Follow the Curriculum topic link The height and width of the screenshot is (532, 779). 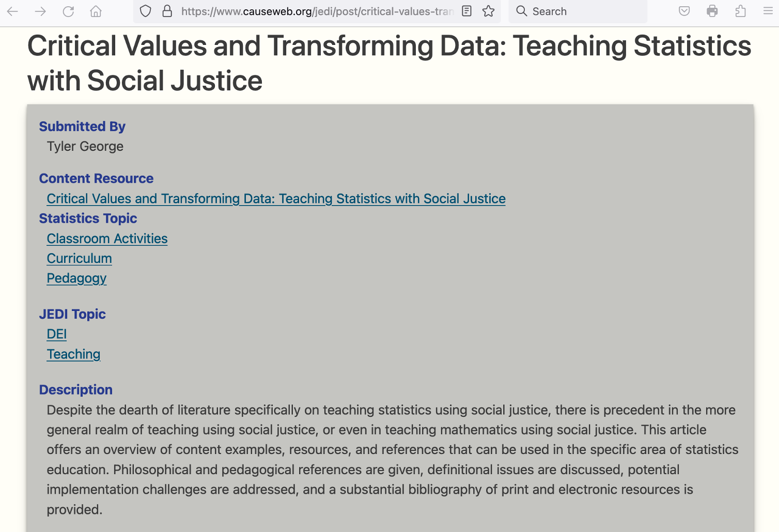tap(79, 258)
